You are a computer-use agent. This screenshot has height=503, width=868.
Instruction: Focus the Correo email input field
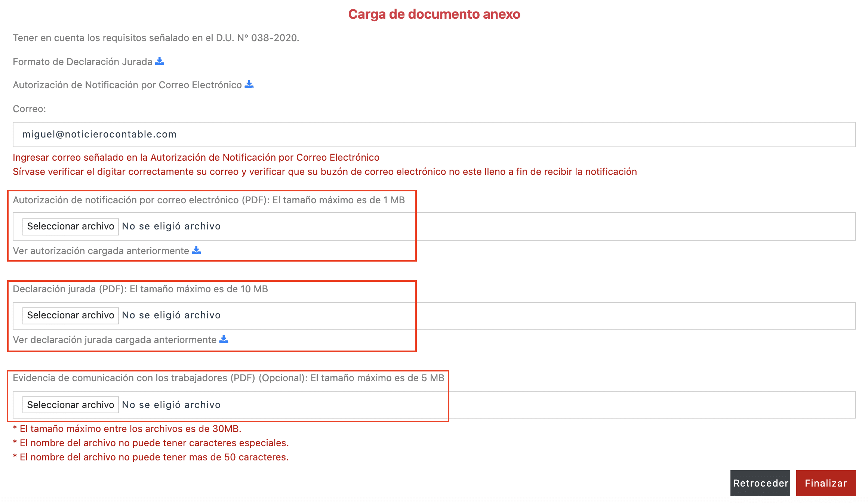pos(434,135)
